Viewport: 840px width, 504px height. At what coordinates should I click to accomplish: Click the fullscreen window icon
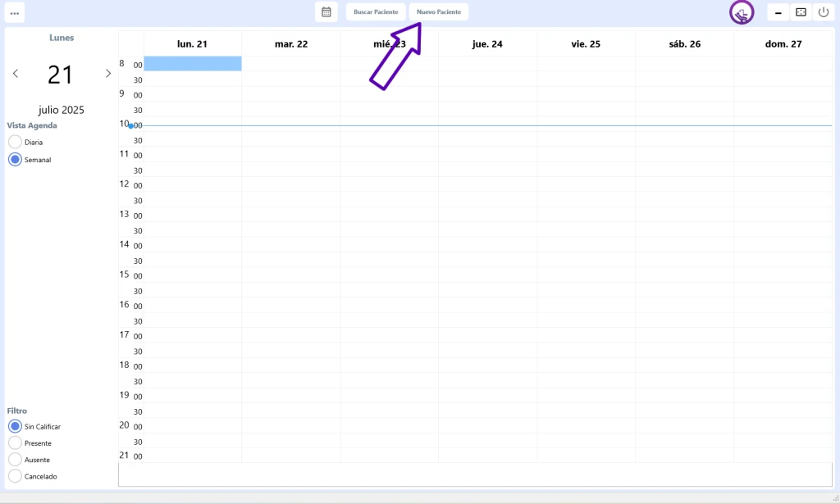[x=801, y=12]
